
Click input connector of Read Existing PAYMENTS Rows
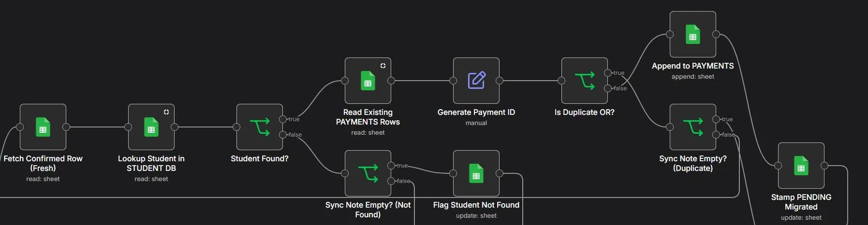click(x=345, y=81)
